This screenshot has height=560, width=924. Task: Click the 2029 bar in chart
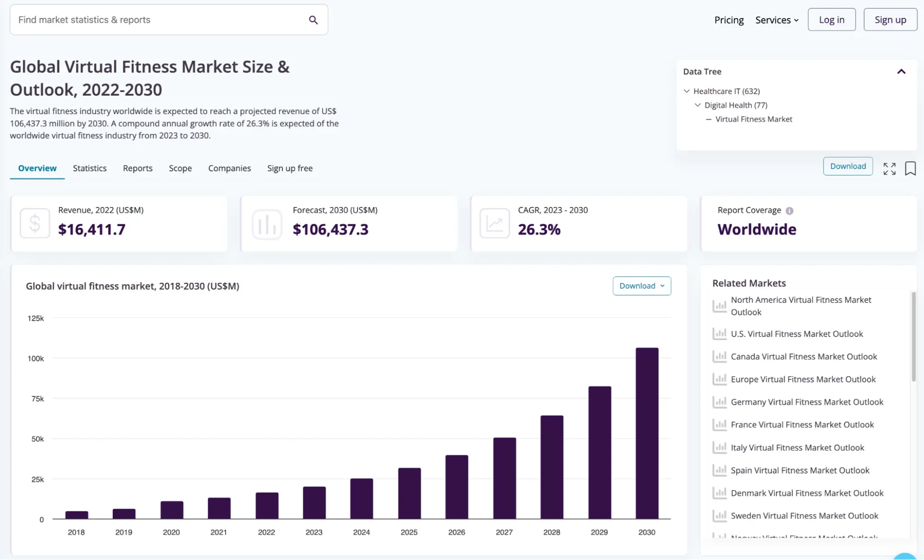pos(600,452)
